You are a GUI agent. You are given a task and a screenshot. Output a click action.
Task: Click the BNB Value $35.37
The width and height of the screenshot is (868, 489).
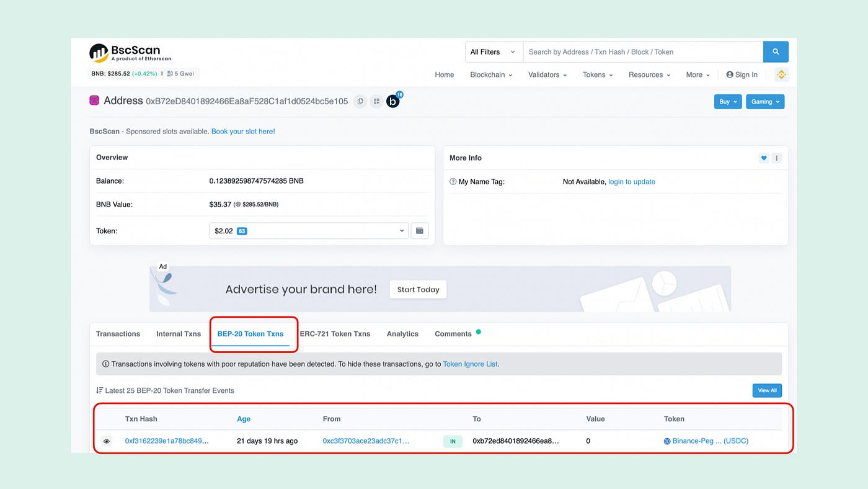[220, 204]
